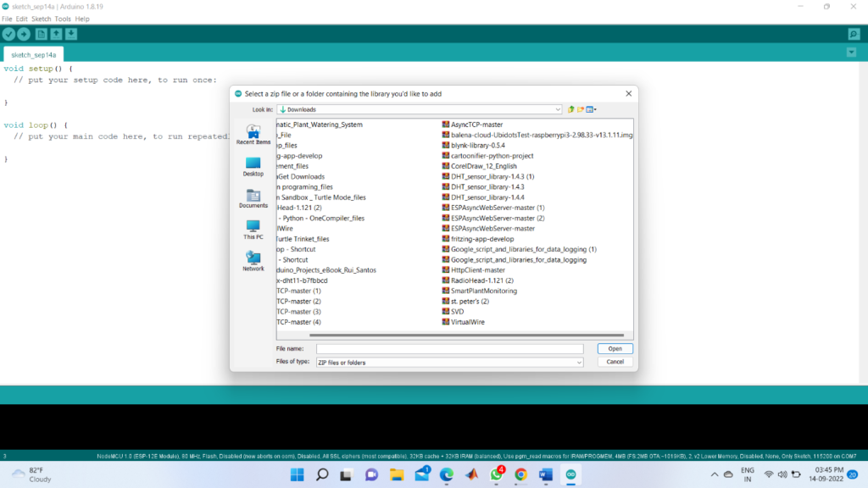This screenshot has height=488, width=868.
Task: Open the view menu icon in file dialog
Action: [x=591, y=109]
